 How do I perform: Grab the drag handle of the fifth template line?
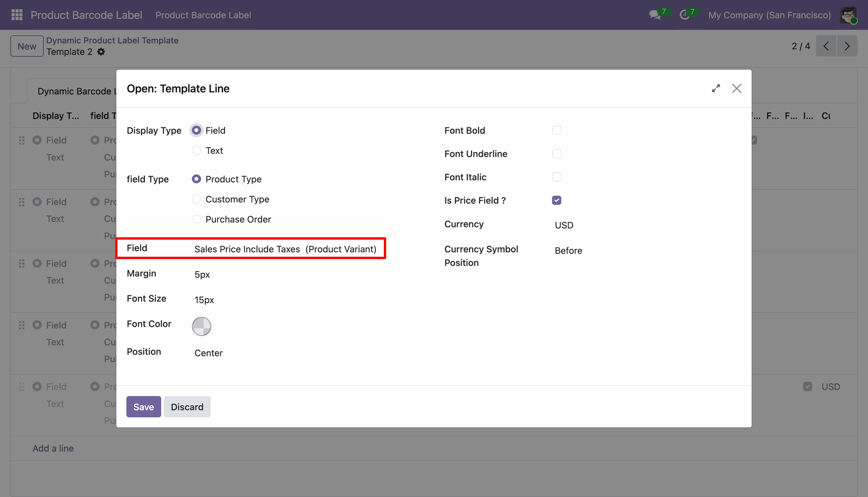click(22, 387)
